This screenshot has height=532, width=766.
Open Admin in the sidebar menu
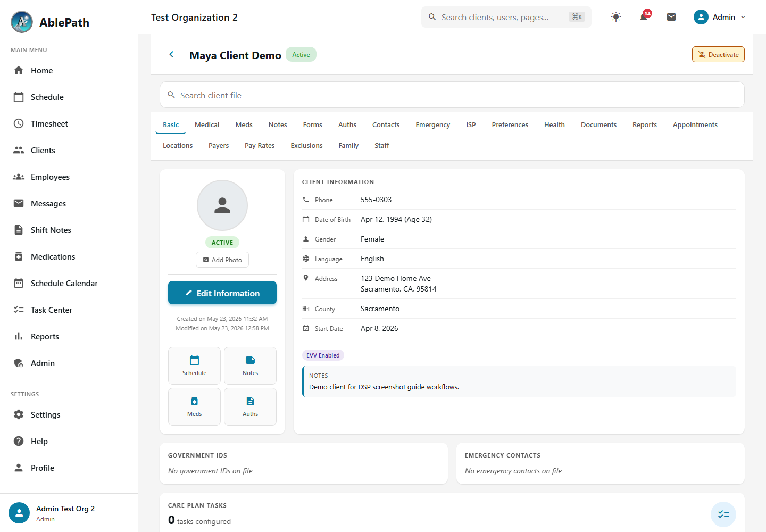69,363
